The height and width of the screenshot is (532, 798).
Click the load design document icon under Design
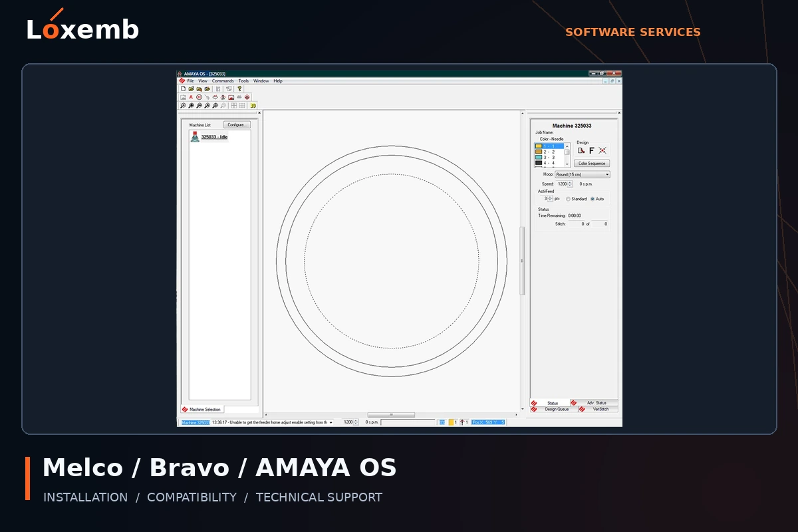click(581, 150)
